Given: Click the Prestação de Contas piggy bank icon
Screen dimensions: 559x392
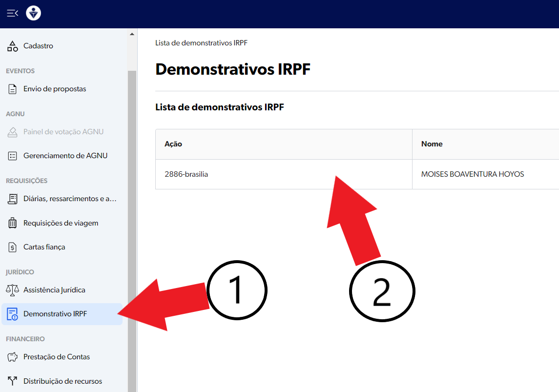Looking at the screenshot, I should pyautogui.click(x=13, y=357).
